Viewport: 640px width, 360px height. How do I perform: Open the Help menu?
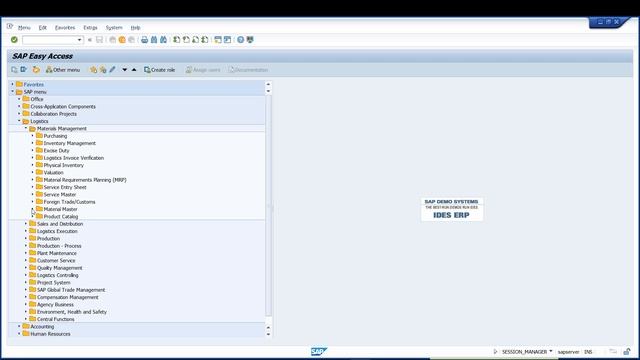coord(135,28)
